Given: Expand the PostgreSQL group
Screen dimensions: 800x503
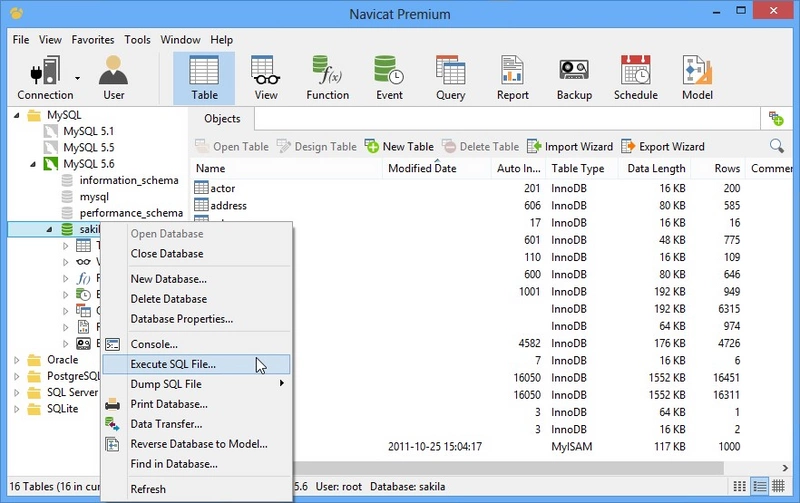Looking at the screenshot, I should 16,376.
